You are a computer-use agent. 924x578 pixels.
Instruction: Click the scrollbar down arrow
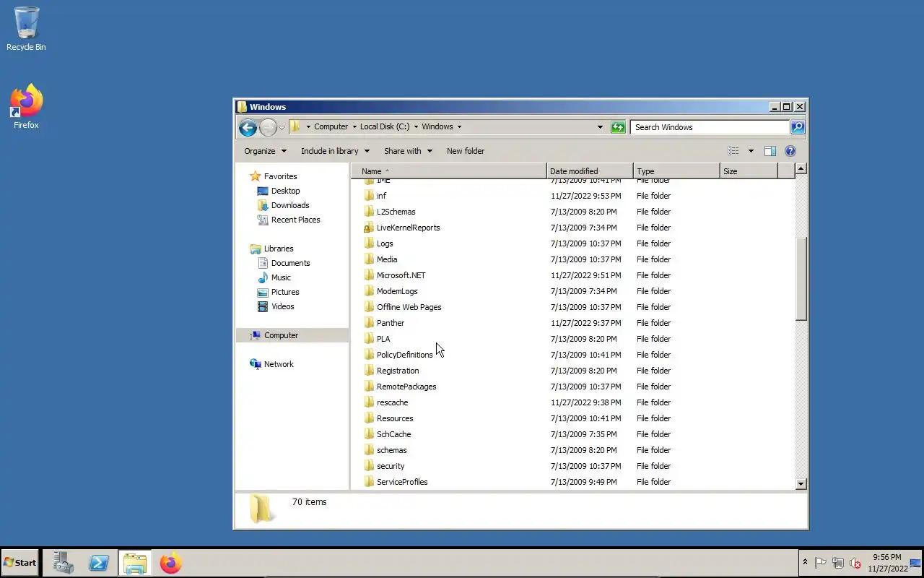pyautogui.click(x=801, y=484)
